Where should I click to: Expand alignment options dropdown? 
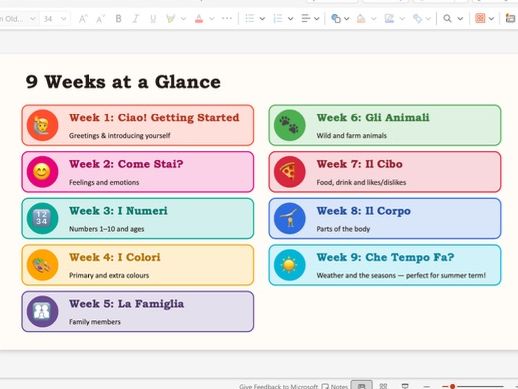click(317, 19)
